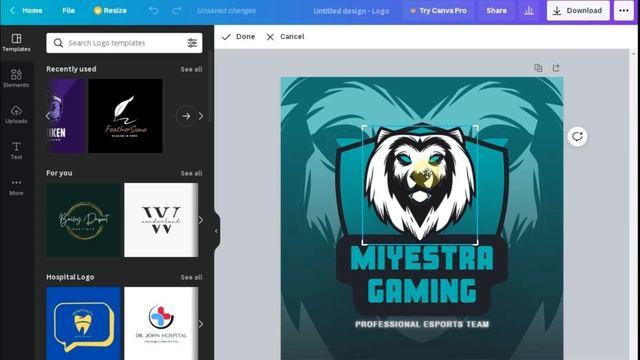Click the Resize button
Viewport: 640px width, 360px height.
point(110,11)
